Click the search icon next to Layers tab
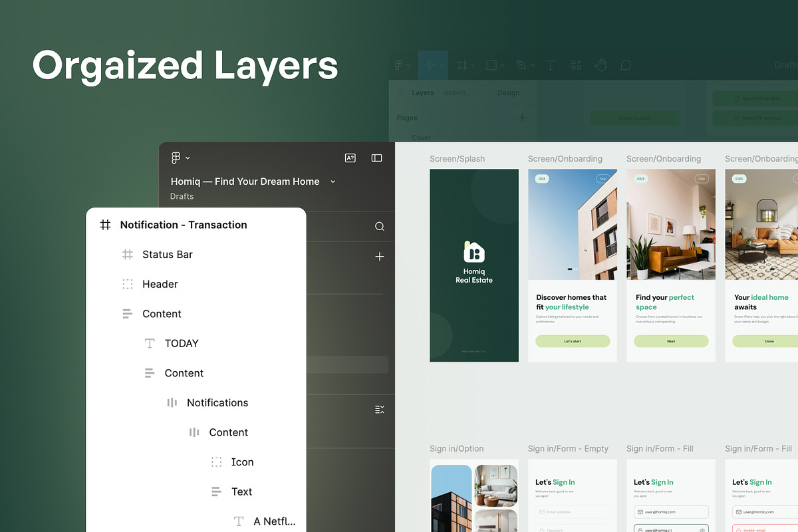This screenshot has height=532, width=798. click(401, 93)
